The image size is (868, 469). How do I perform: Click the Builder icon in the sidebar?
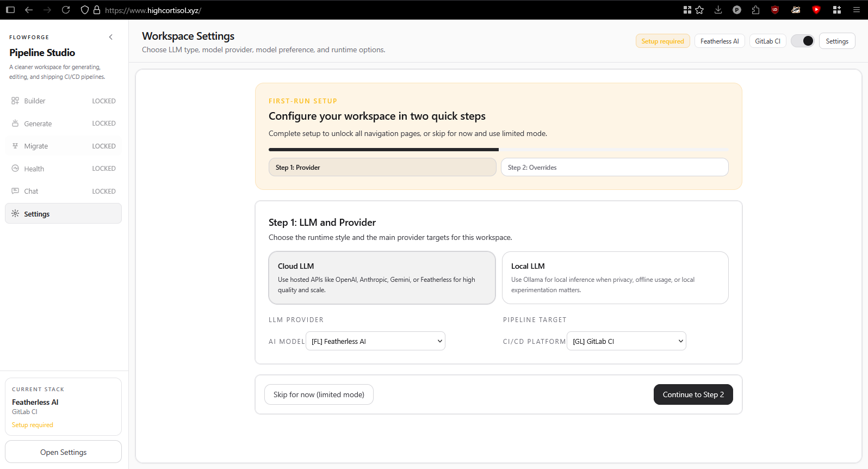pos(15,101)
